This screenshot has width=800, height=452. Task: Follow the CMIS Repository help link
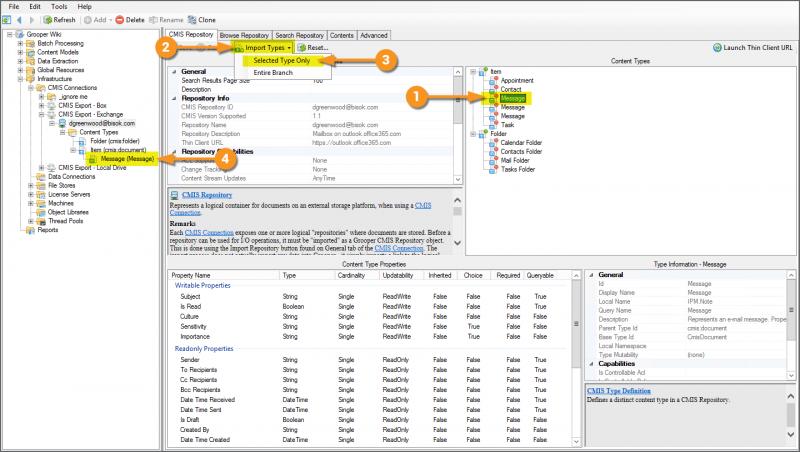click(207, 196)
